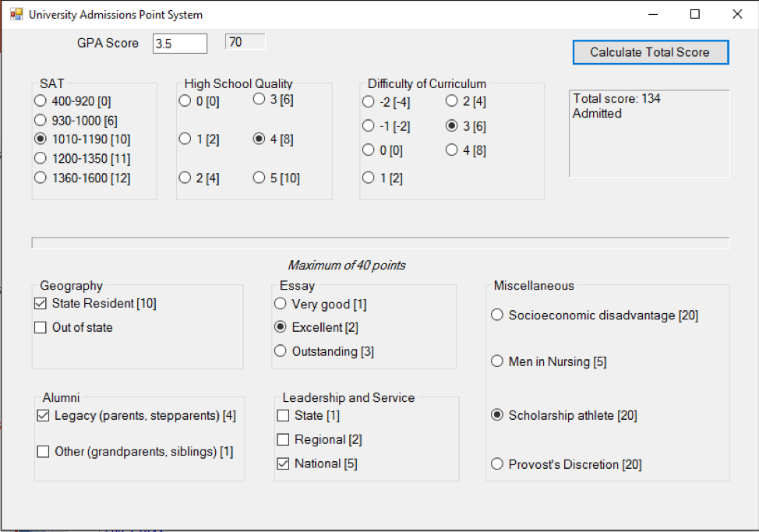Screen dimensions: 759x532
Task: Uncheck the State Resident [10] checkbox
Action: pyautogui.click(x=41, y=304)
